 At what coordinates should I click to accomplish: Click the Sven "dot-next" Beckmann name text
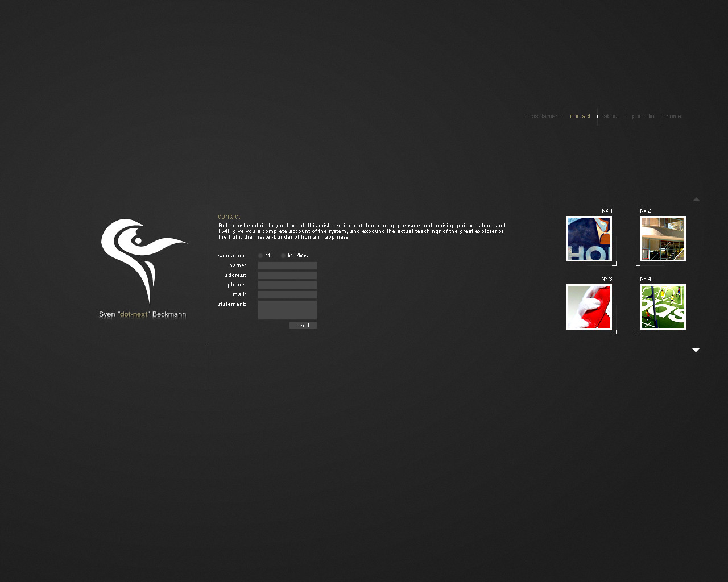point(142,314)
